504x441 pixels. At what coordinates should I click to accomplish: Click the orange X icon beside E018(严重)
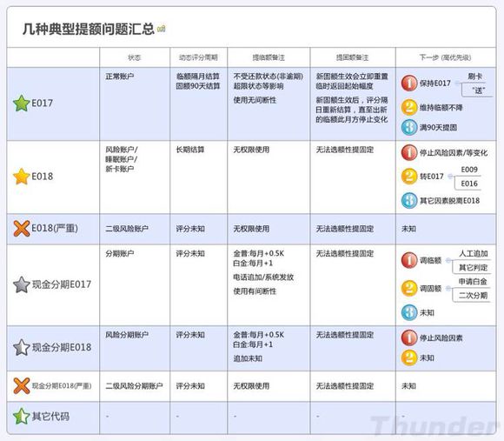click(22, 229)
